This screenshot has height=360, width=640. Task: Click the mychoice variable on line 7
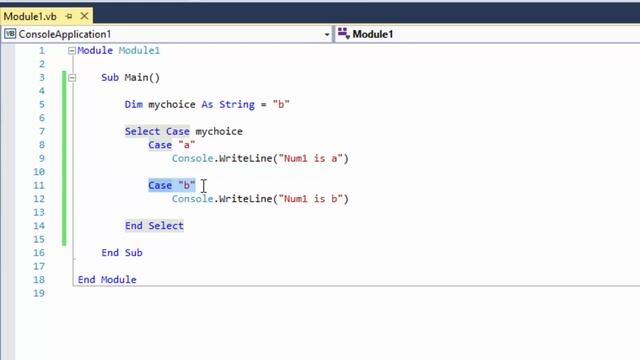[219, 131]
